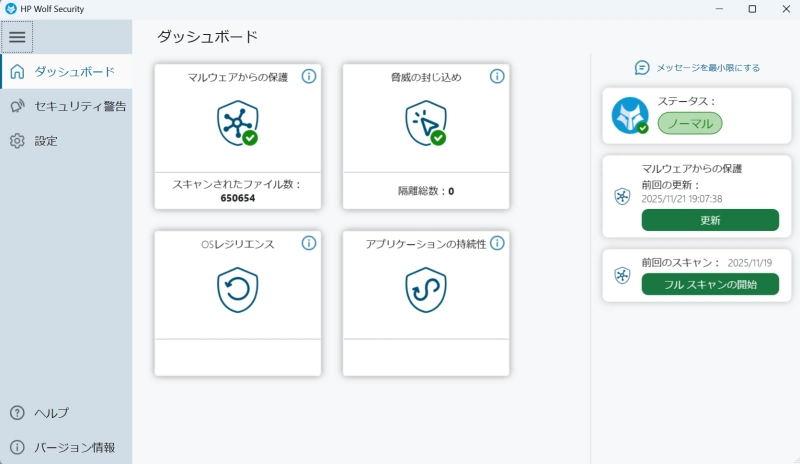800x464 pixels.
Task: Collapse the sidebar with hamburger menu
Action: tap(17, 37)
